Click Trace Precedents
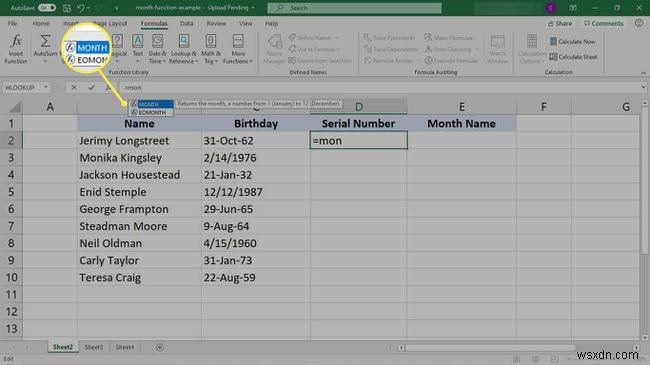The height and width of the screenshot is (365, 650). point(390,38)
